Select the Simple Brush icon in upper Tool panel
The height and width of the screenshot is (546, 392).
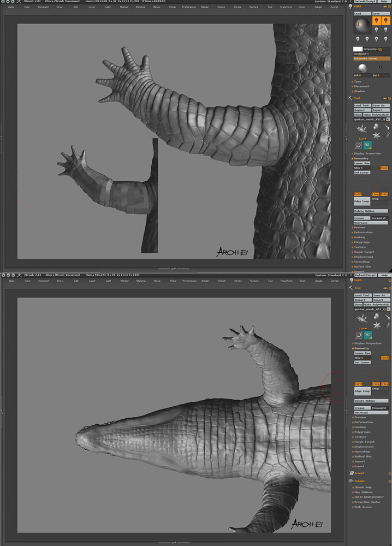[358, 145]
